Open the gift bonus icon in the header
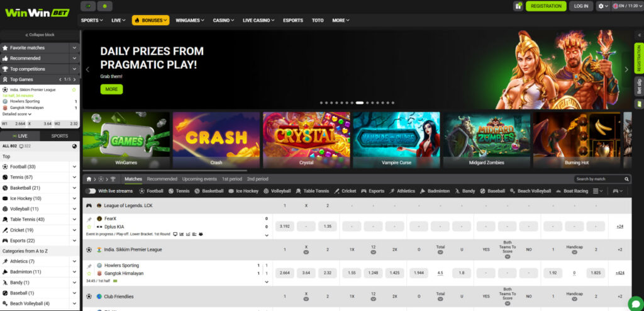This screenshot has width=644, height=311. coord(518,6)
